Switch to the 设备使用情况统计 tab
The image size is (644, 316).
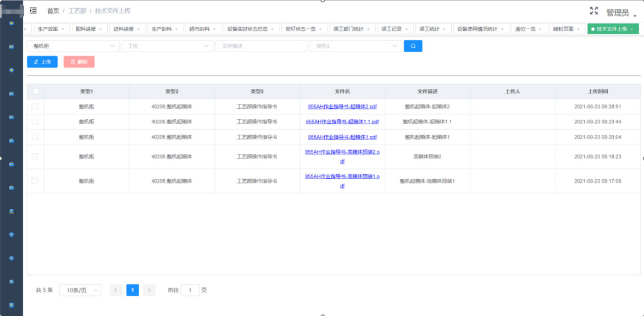coord(477,29)
